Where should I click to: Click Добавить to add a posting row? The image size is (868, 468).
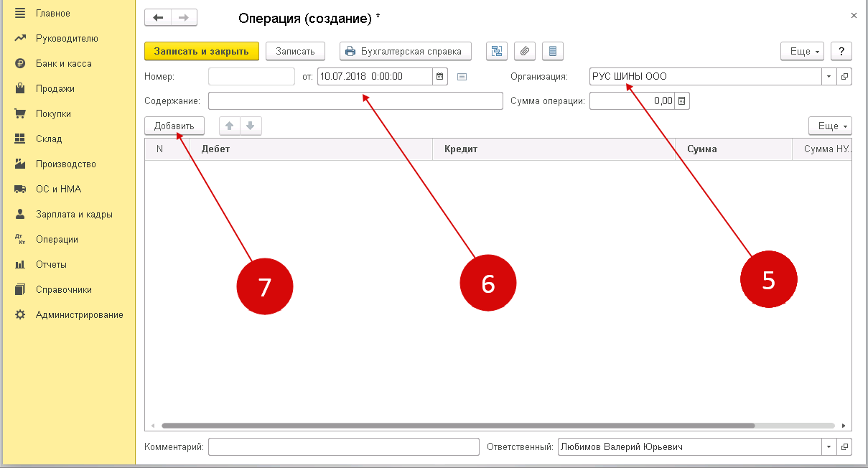pos(174,126)
